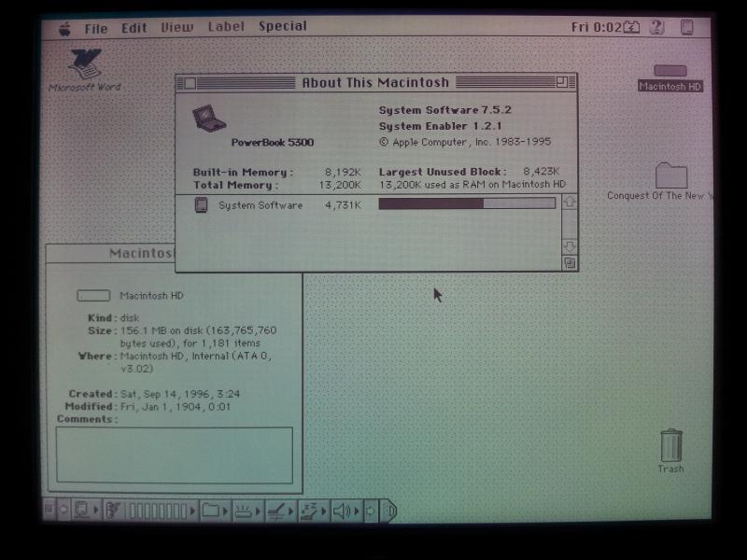This screenshot has height=560, width=747.
Task: Click the 156.1 MB on disk size text
Action: pos(198,337)
